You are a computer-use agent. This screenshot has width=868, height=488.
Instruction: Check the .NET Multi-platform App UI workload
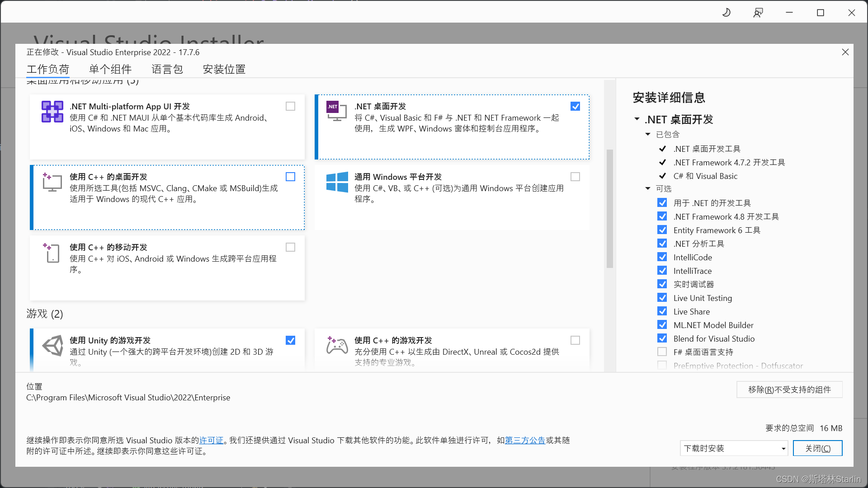click(291, 106)
